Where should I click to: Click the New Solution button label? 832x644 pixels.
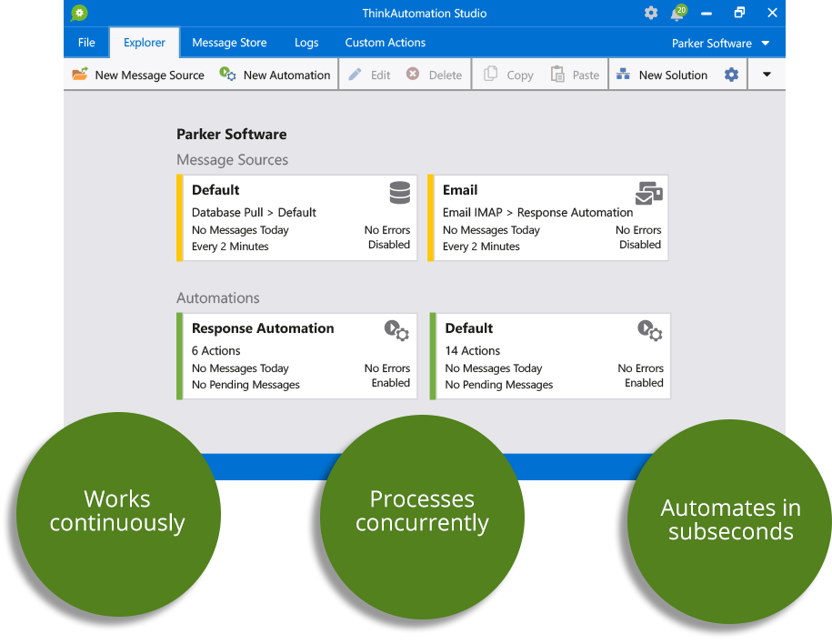click(673, 75)
